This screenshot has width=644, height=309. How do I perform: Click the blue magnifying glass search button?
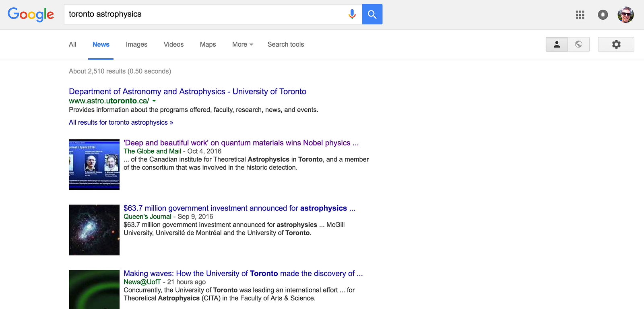[x=372, y=14]
